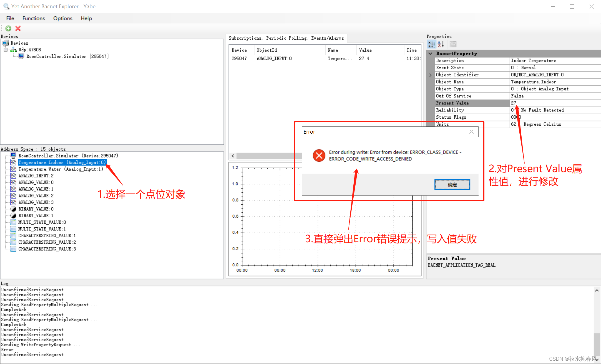
Task: Click the MULTI_STATE_VALUE:1 list icon
Action: pos(13,229)
